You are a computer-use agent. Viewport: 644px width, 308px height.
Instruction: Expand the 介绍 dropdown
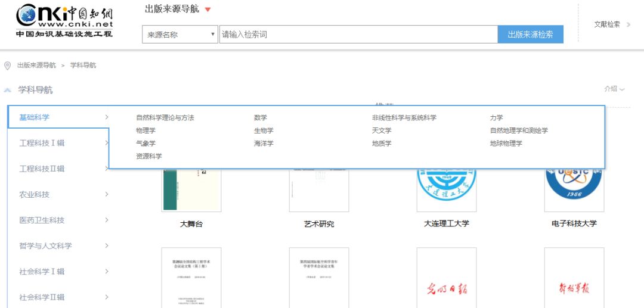tap(614, 89)
